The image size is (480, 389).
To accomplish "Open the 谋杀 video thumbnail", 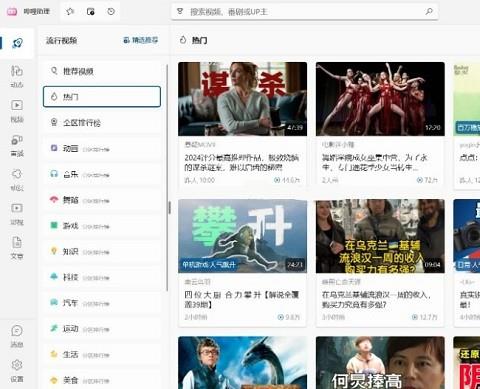I will click(242, 99).
